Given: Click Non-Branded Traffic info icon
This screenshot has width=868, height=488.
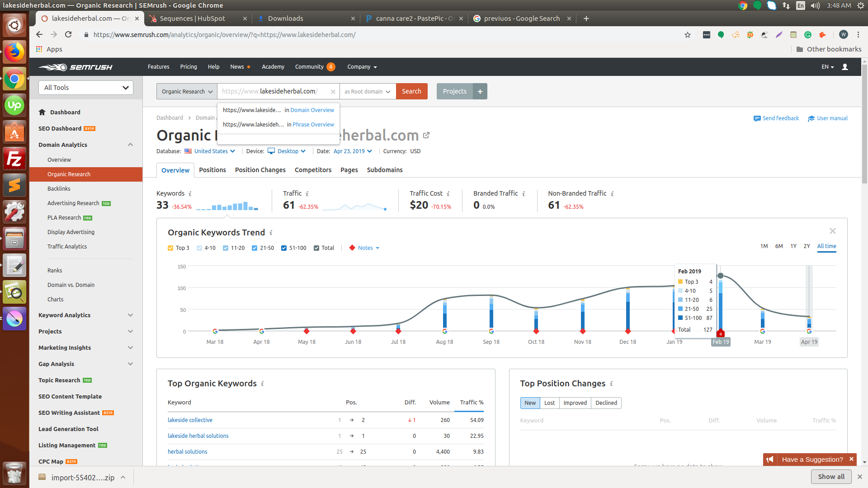Looking at the screenshot, I should click(612, 193).
